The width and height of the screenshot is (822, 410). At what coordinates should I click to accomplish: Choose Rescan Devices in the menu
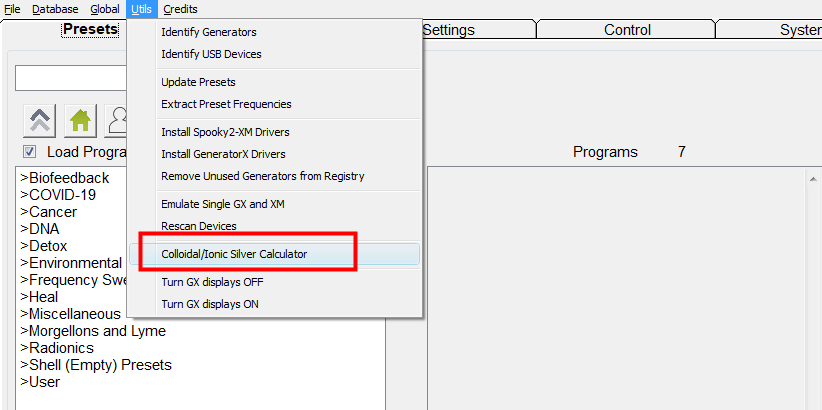coord(199,226)
